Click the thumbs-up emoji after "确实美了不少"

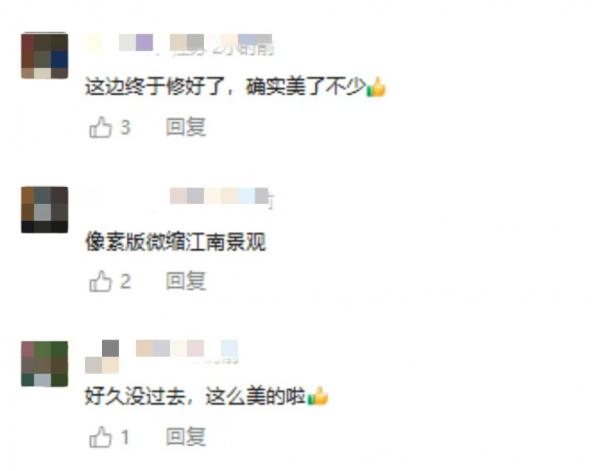coord(376,87)
